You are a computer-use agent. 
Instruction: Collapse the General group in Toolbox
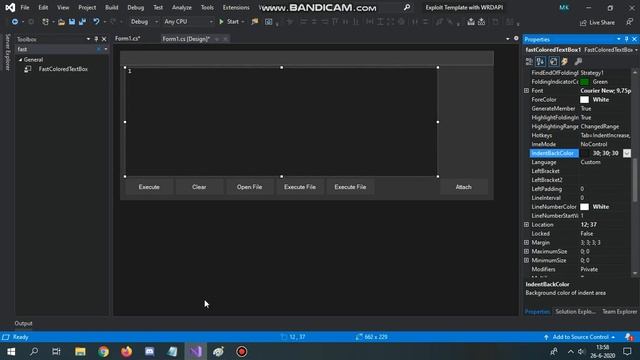(20, 60)
